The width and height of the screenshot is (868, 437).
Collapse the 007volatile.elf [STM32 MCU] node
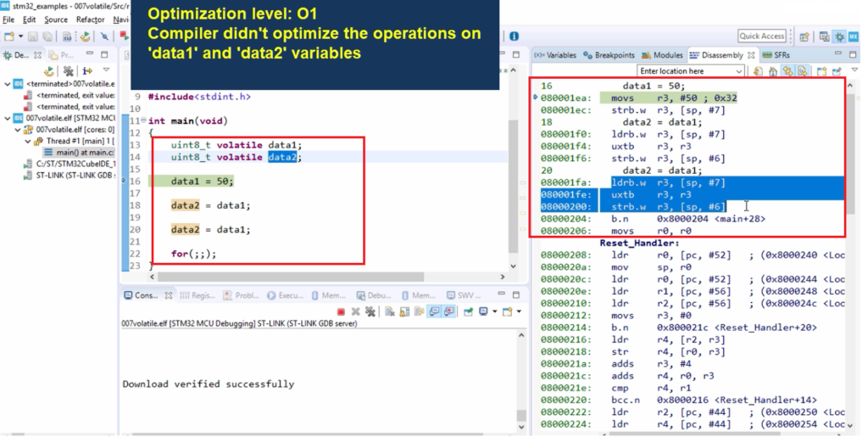[7, 118]
